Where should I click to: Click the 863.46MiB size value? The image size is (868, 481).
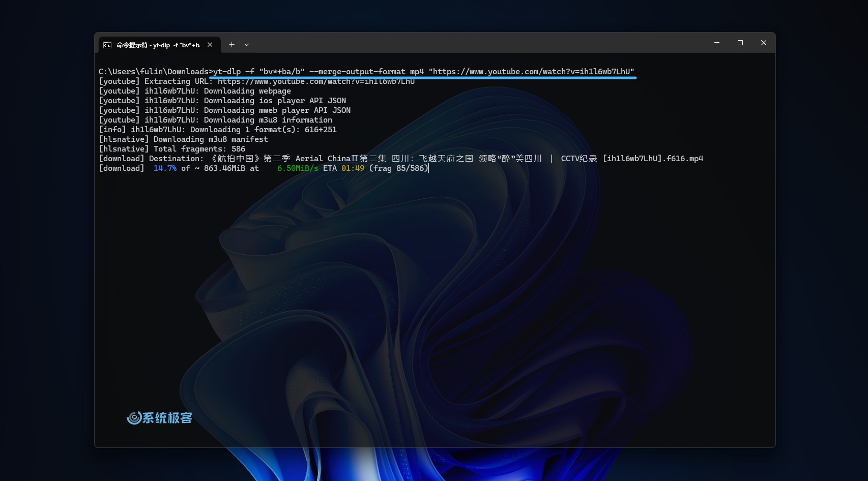coord(224,168)
